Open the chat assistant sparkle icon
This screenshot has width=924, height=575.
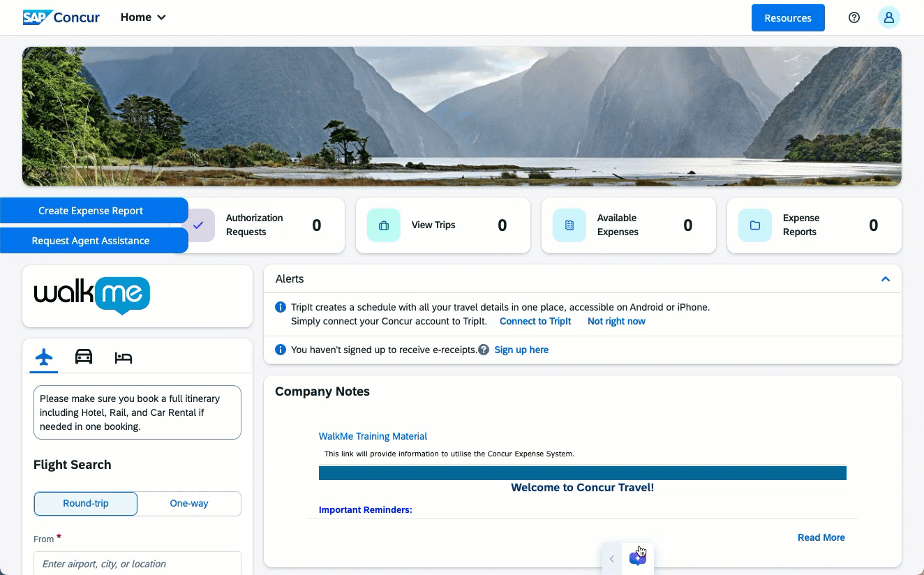pyautogui.click(x=637, y=558)
